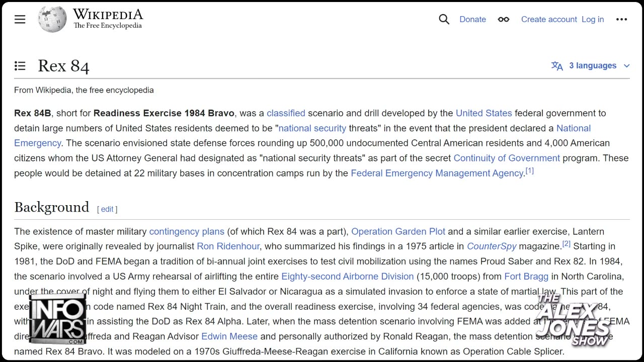Open the appearance glasses icon
644x362 pixels.
coord(504,20)
